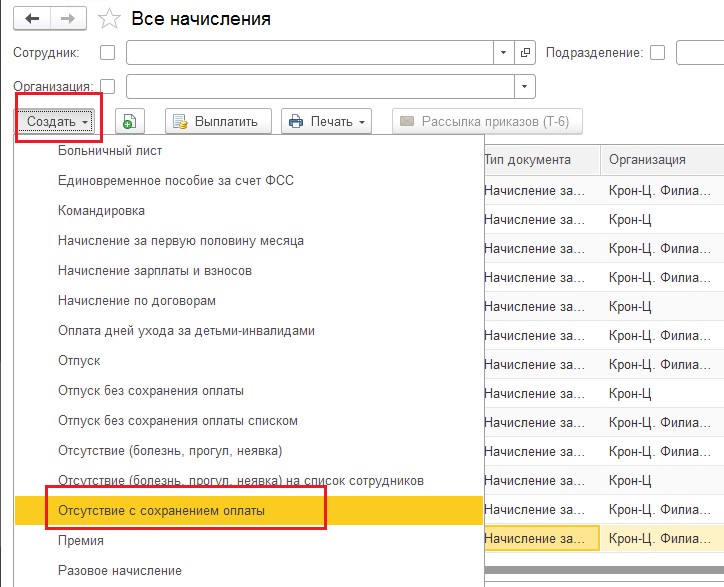The width and height of the screenshot is (724, 587).
Task: Open the Печать dropdown menu
Action: [326, 121]
